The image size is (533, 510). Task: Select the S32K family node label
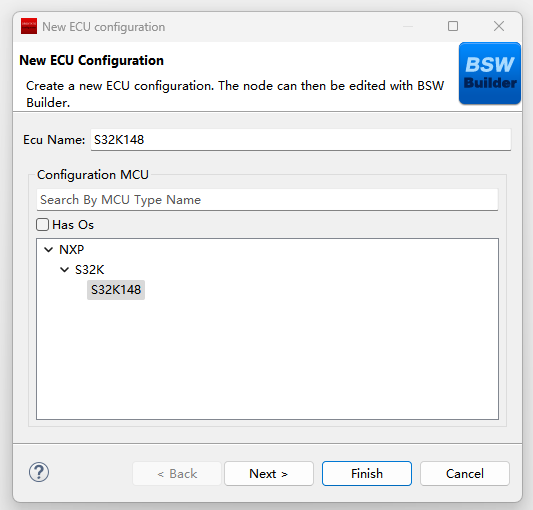(x=89, y=270)
